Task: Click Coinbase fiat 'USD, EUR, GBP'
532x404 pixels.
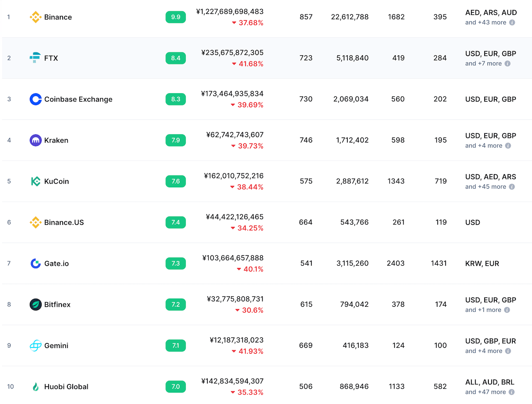Action: click(x=491, y=99)
